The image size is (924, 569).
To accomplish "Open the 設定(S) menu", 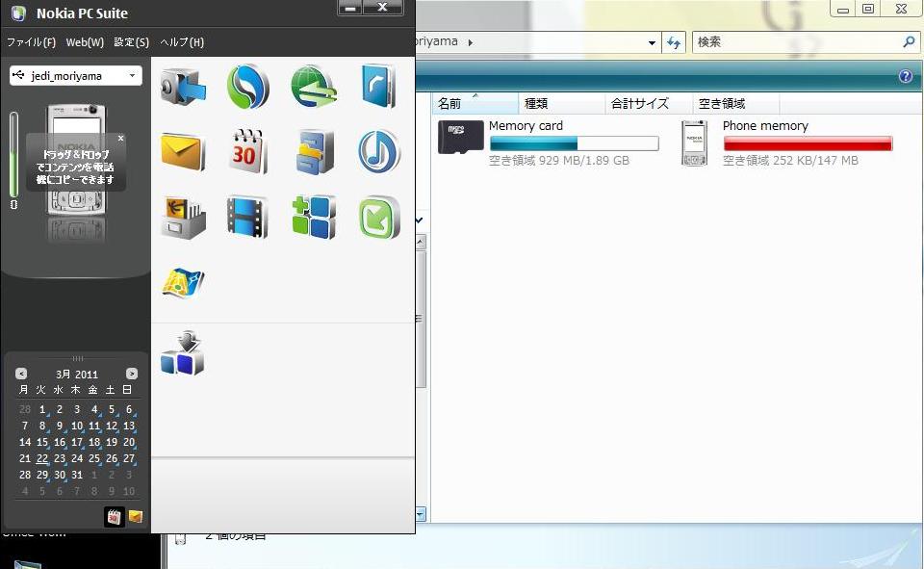I will [132, 41].
